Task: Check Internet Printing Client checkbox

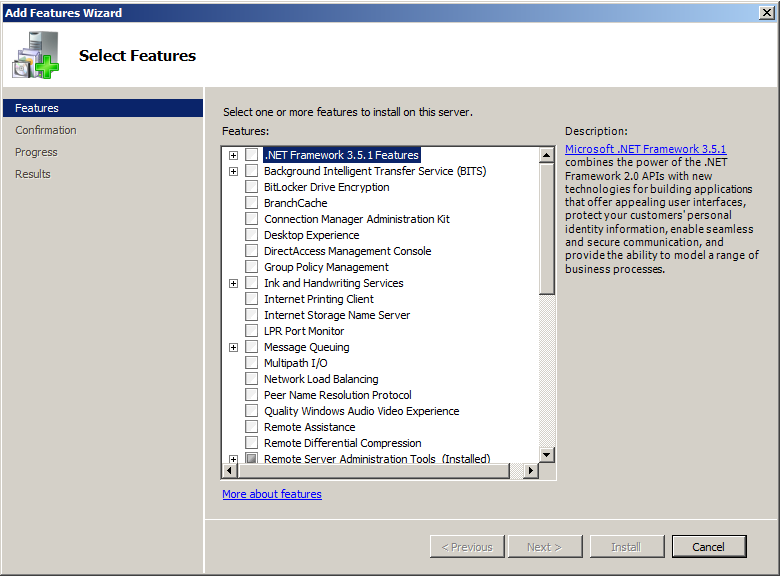Action: (252, 299)
